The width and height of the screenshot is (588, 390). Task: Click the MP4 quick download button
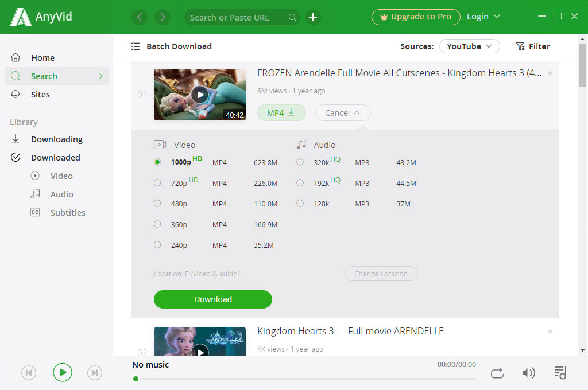point(281,113)
